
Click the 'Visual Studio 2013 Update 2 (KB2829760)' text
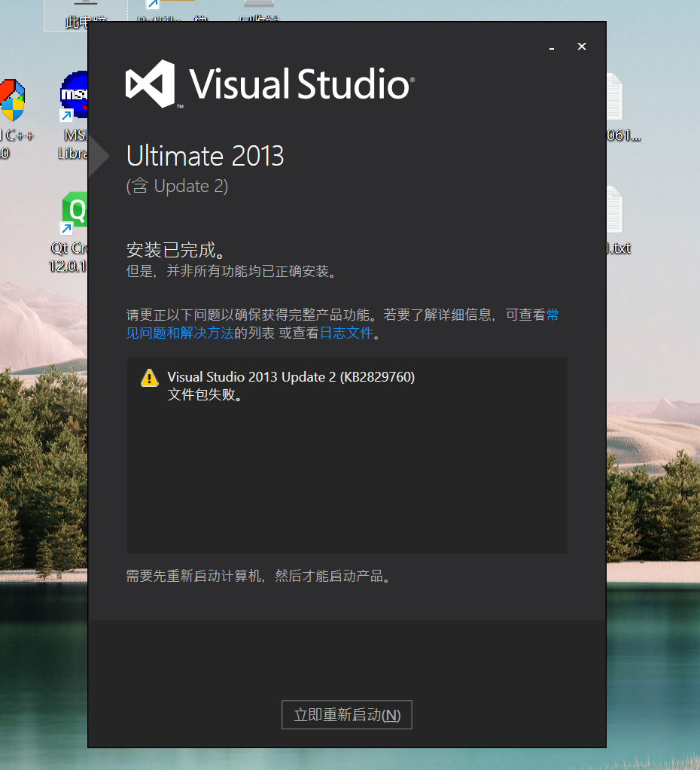(291, 376)
